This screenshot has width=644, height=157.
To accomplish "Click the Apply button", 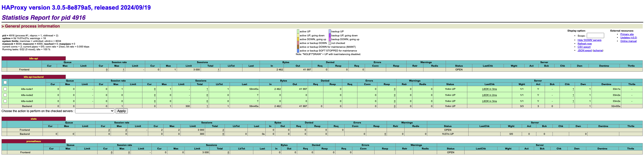I will pos(121,111).
